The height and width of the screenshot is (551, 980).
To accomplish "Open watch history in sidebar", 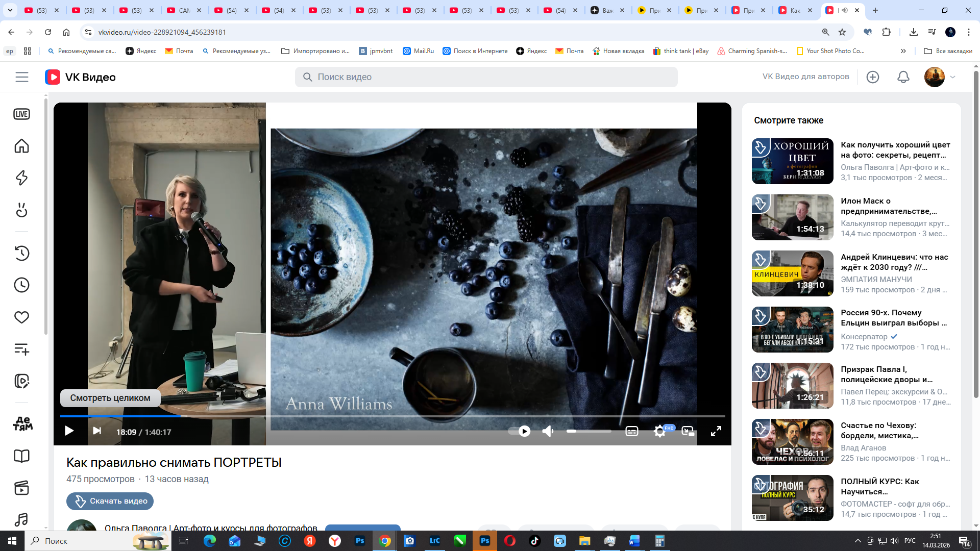I will [x=21, y=253].
